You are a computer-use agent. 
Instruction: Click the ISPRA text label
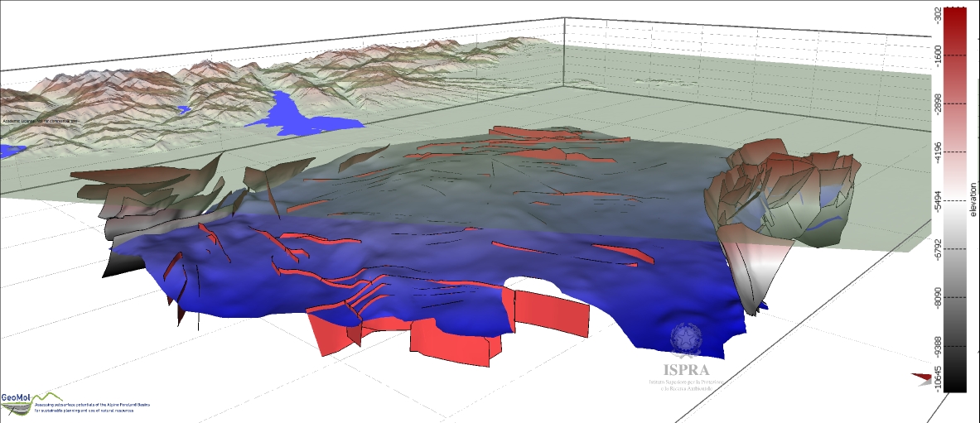coord(686,369)
